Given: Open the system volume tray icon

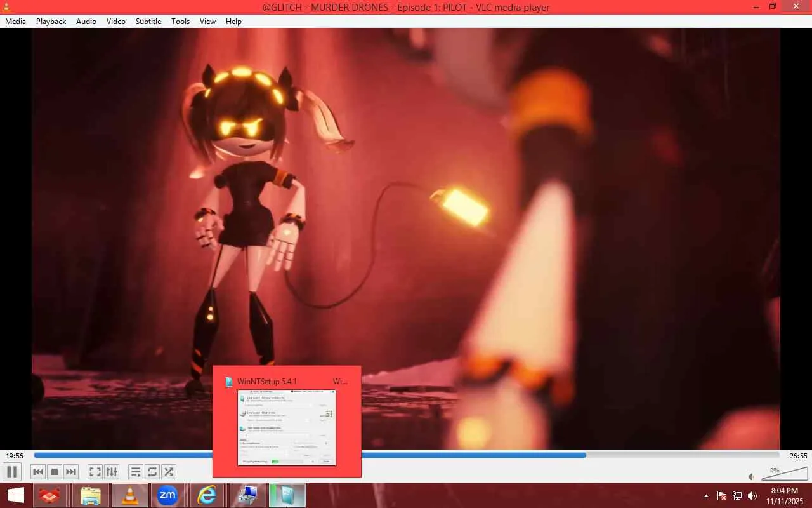Looking at the screenshot, I should pyautogui.click(x=752, y=496).
